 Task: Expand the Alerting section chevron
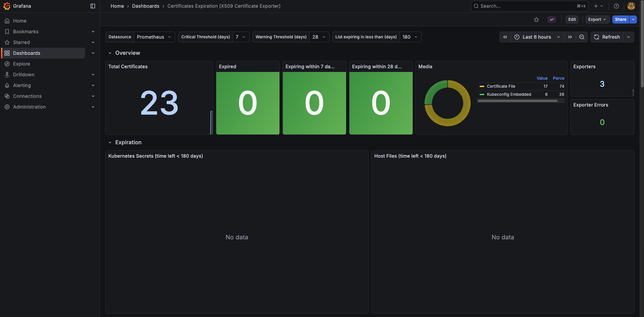pos(93,85)
